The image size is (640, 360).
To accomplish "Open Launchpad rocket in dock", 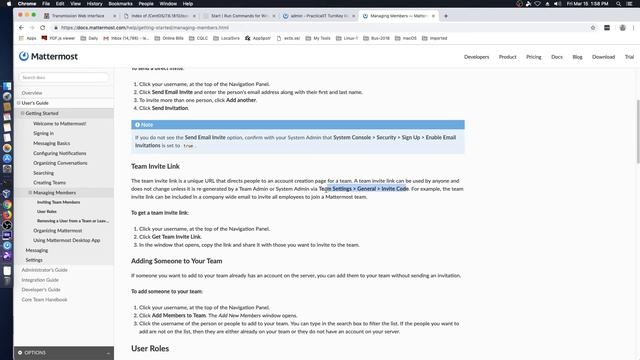I will [7, 97].
